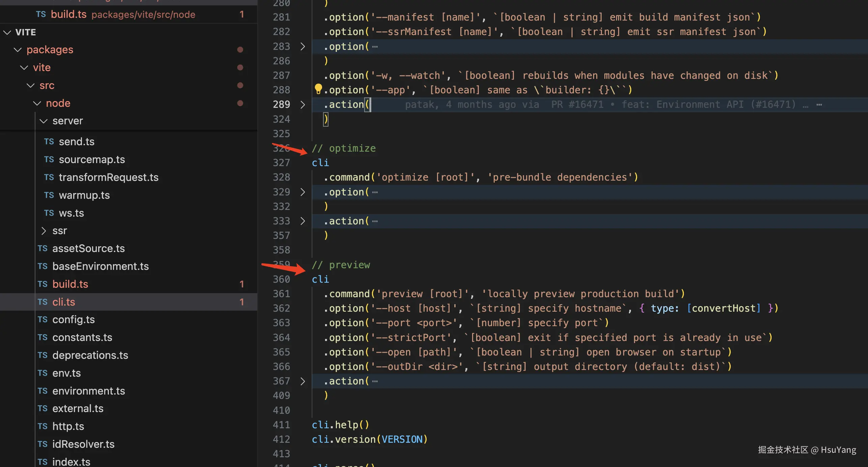The width and height of the screenshot is (868, 467).
Task: Click TS icon next to environment.ts
Action: [42, 391]
